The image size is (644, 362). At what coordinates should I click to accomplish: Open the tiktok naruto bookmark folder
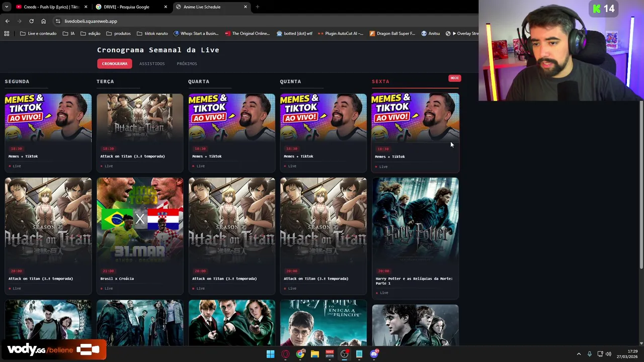point(152,34)
